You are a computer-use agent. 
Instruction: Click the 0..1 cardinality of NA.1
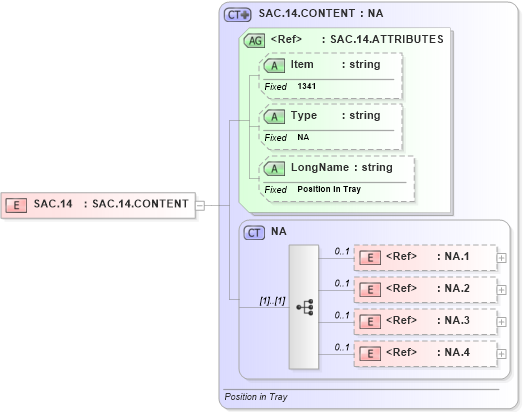(342, 251)
